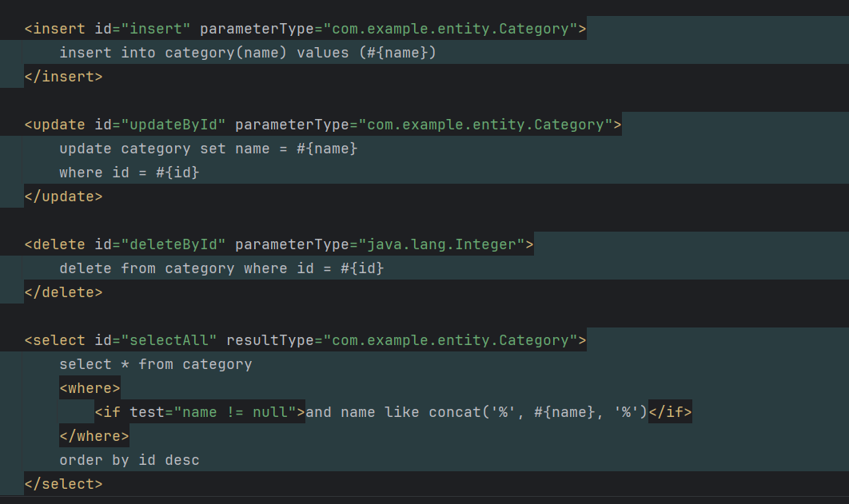Click the closing </delete> tag
849x504 pixels.
(63, 292)
